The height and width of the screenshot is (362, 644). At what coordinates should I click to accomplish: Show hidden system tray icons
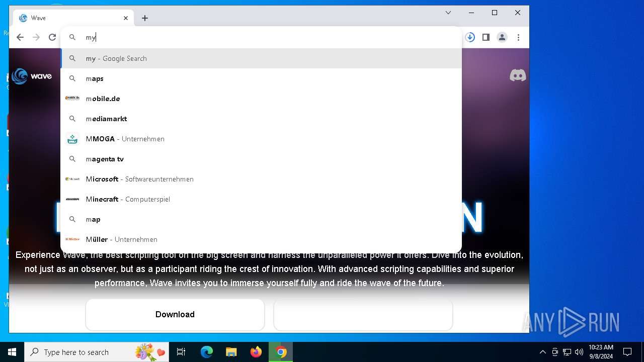point(542,352)
